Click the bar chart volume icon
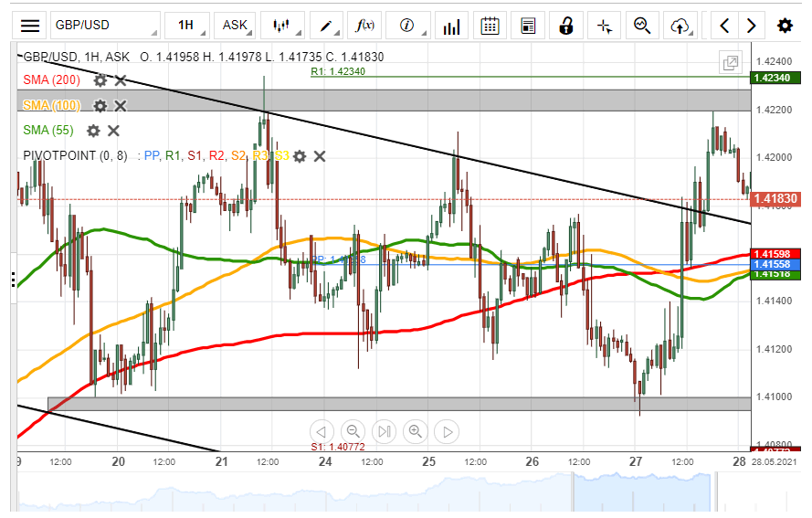This screenshot has width=812, height=518. point(451,26)
